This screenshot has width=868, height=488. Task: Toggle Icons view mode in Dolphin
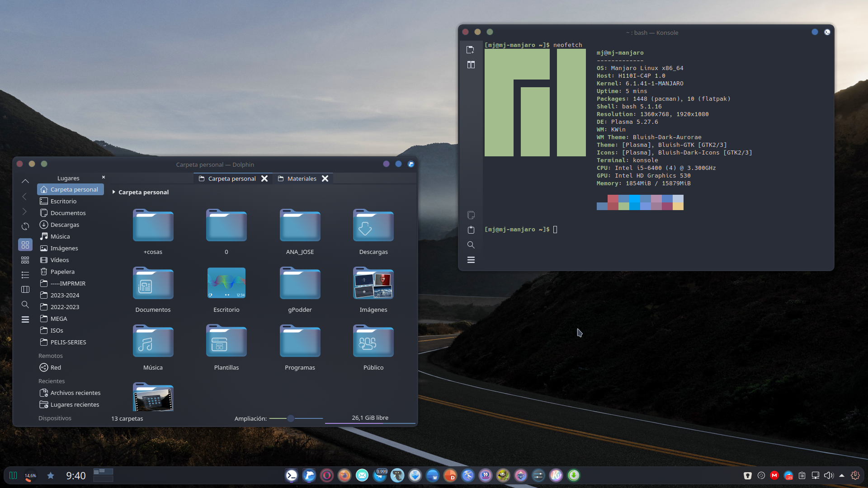[25, 245]
